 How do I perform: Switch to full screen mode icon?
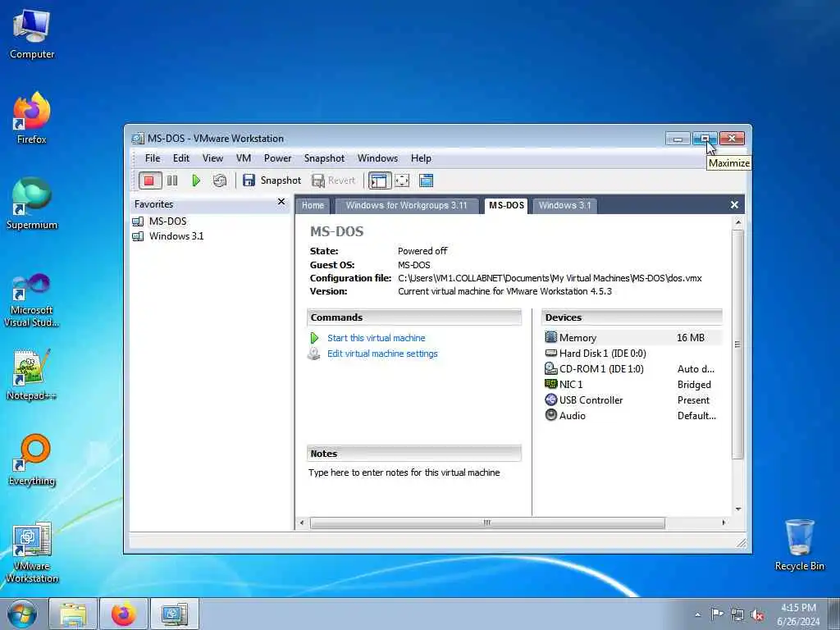402,180
